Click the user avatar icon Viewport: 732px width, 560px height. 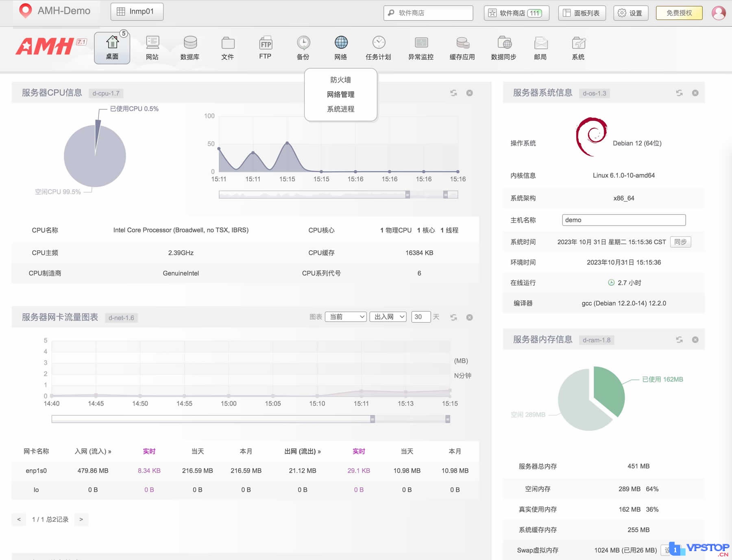(x=719, y=13)
